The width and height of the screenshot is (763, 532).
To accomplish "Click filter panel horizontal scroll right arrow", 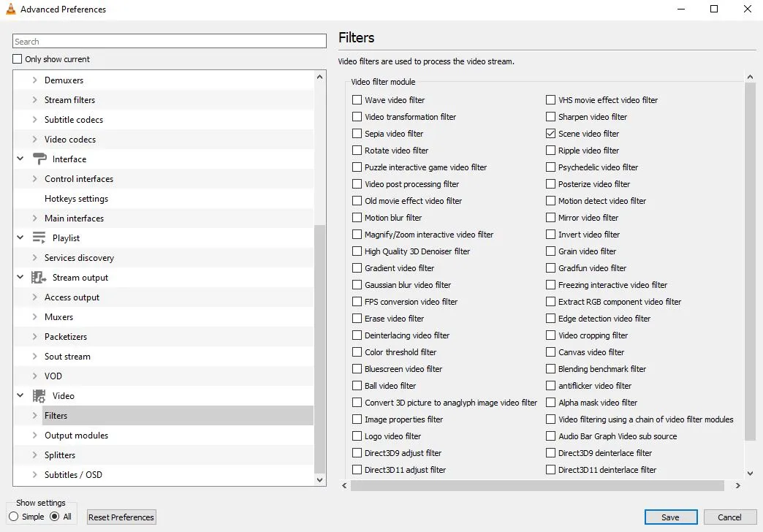I will tap(737, 485).
